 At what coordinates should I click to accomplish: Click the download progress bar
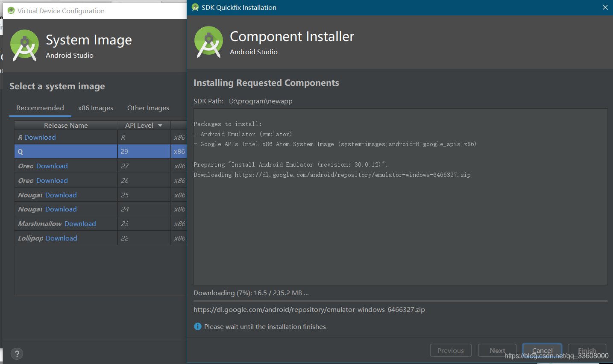point(400,301)
